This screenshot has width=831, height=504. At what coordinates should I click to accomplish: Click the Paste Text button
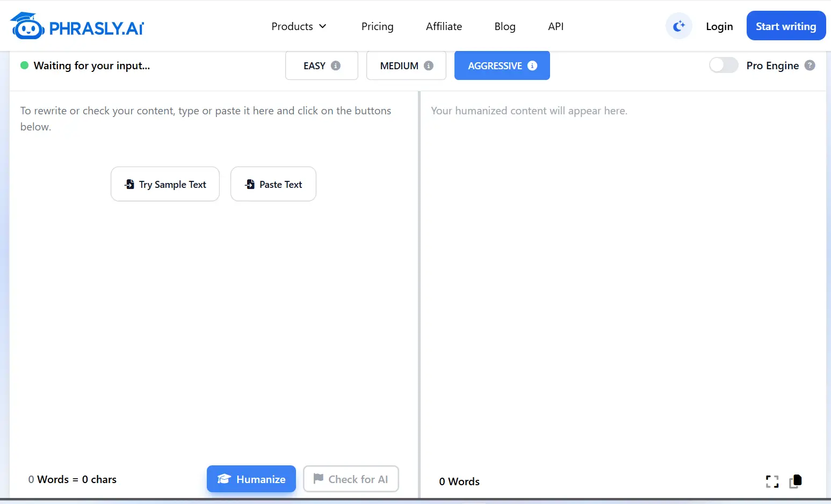pyautogui.click(x=273, y=184)
